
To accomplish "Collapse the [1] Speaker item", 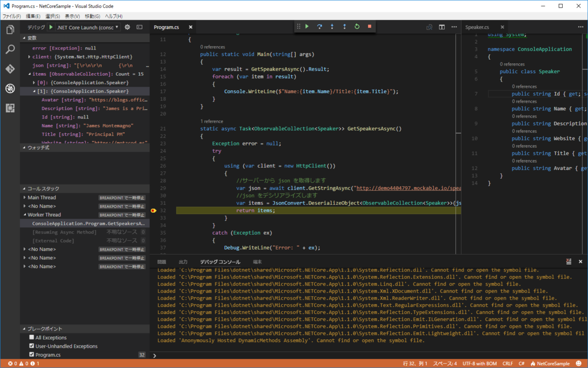I will [x=34, y=91].
